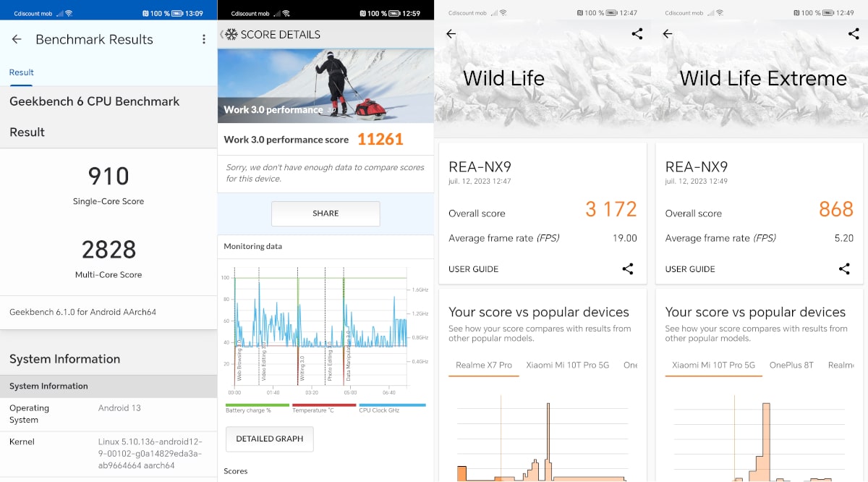The height and width of the screenshot is (482, 868).
Task: Share the Wild Life Extreme 868 result card
Action: click(x=844, y=269)
